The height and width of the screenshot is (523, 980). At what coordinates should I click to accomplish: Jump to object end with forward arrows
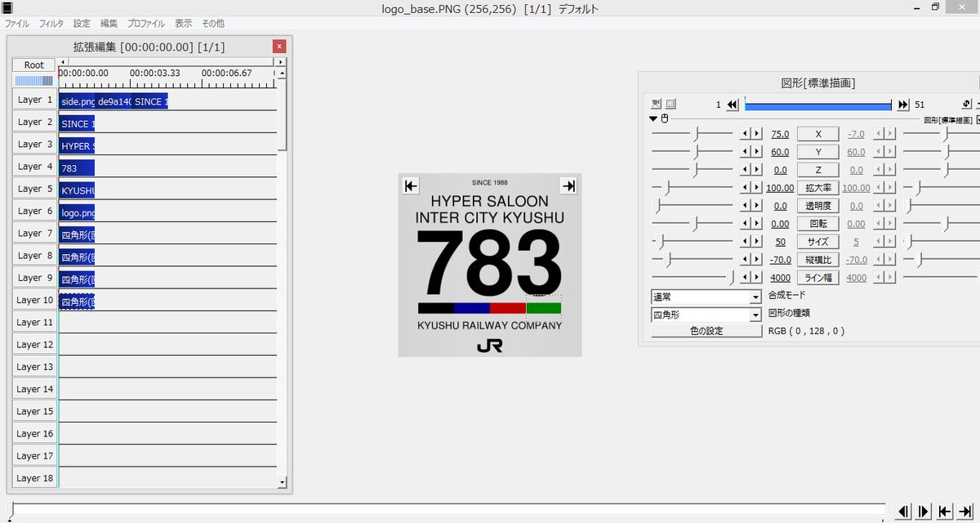click(x=903, y=105)
